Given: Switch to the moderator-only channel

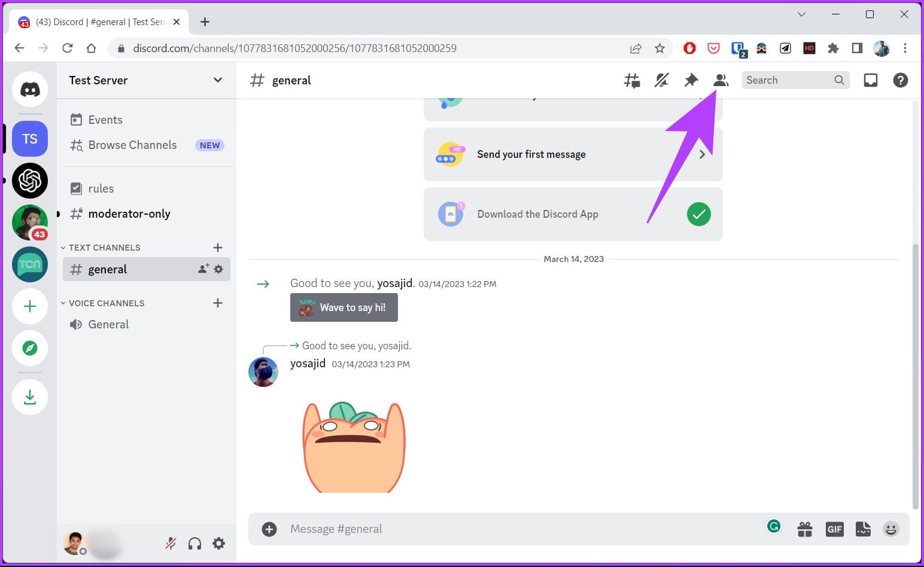Looking at the screenshot, I should pyautogui.click(x=129, y=214).
